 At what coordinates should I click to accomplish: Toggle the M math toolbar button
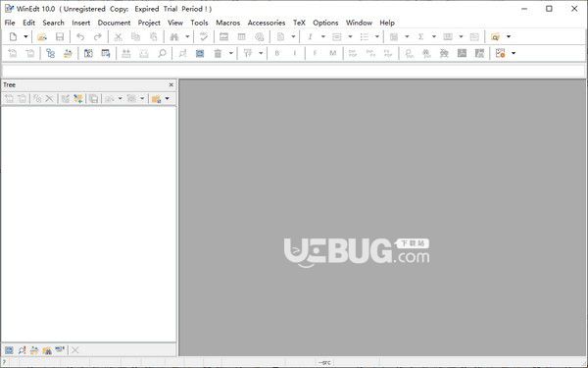pos(332,53)
